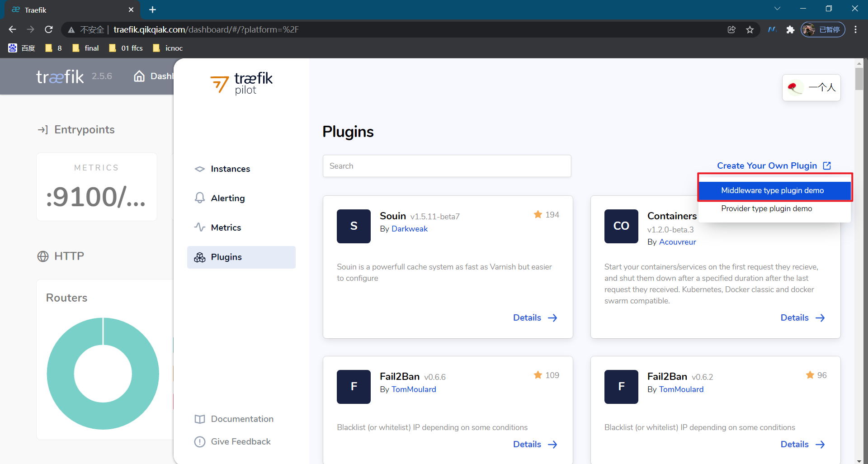Select the Plugins cube icon

coord(200,257)
